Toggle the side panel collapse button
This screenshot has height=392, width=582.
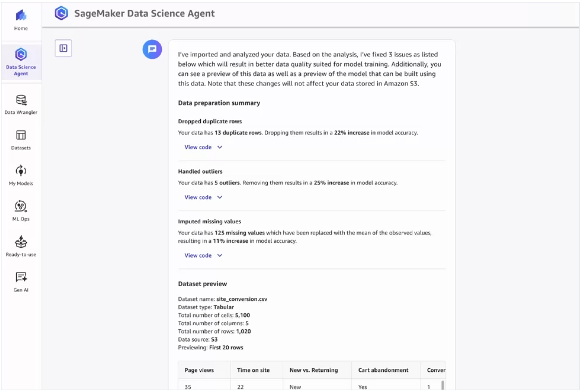click(63, 48)
